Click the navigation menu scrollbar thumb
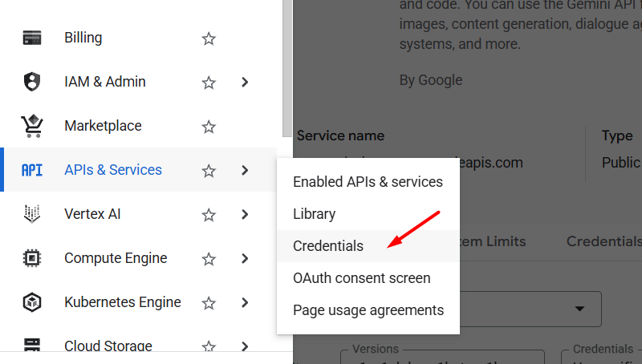The image size is (642, 364). (x=287, y=67)
